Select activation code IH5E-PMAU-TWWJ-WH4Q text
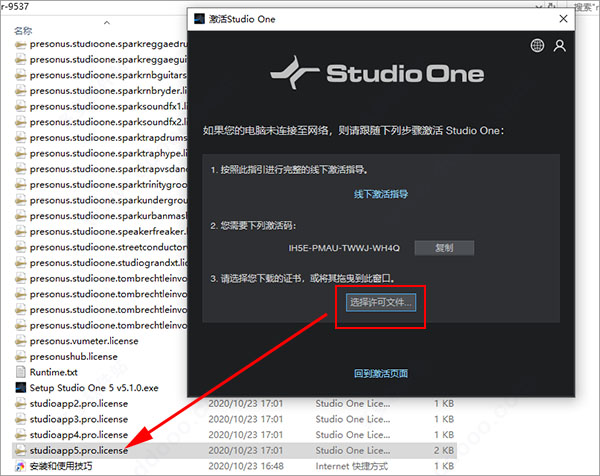This screenshot has height=476, width=600. pyautogui.click(x=344, y=248)
